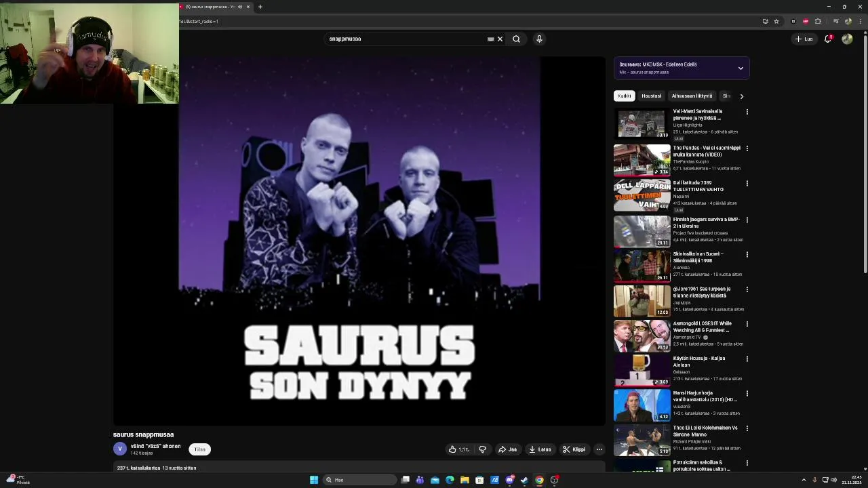Select the Kaikki filter chip
The image size is (868, 488).
click(624, 96)
